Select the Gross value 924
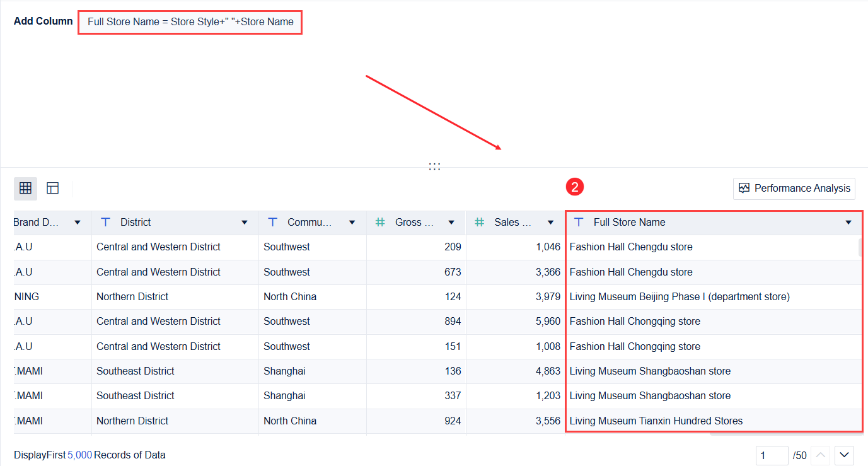 click(453, 421)
